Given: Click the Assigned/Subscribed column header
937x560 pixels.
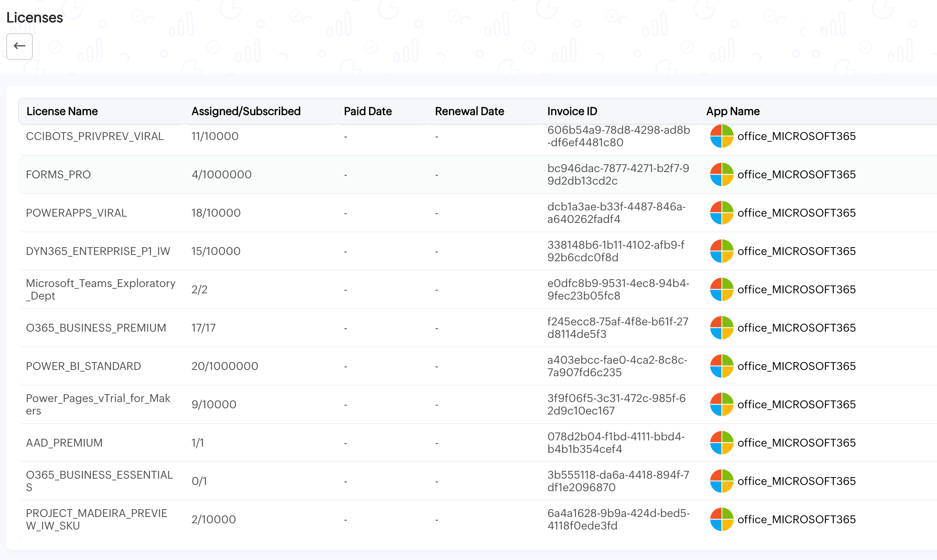Looking at the screenshot, I should (246, 111).
